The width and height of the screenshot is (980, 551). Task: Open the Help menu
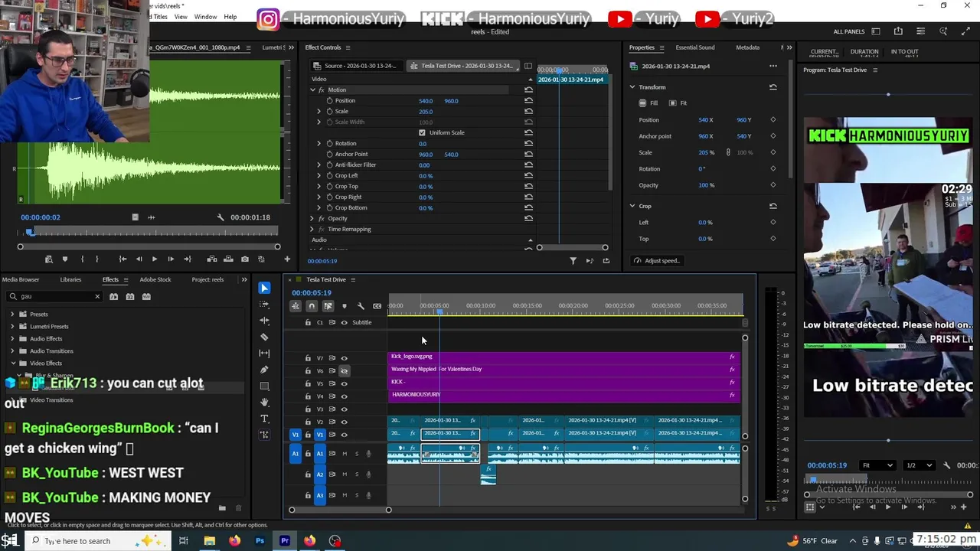point(230,17)
